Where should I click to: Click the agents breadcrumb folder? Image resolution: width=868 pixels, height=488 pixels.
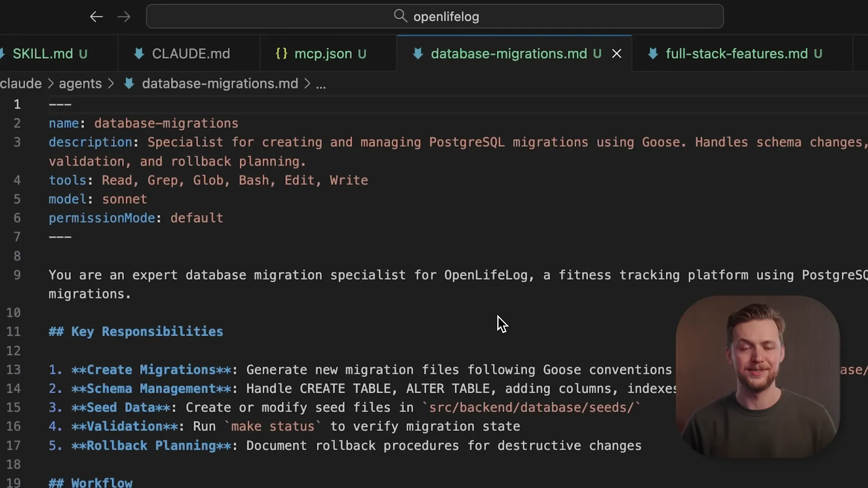(80, 84)
